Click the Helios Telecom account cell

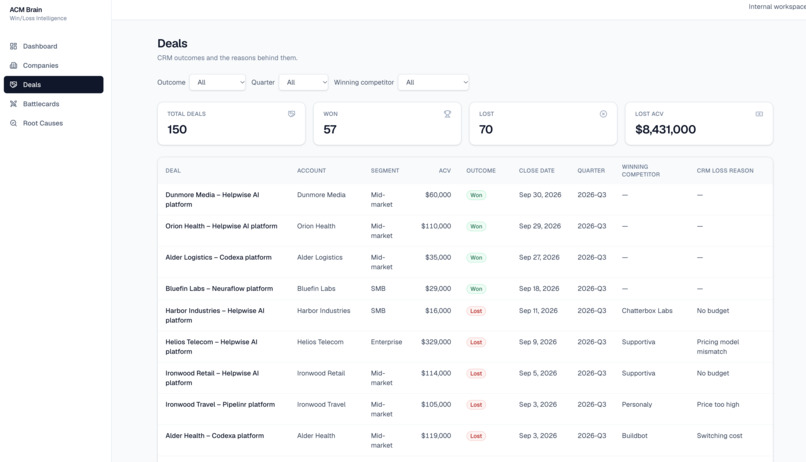tap(320, 342)
